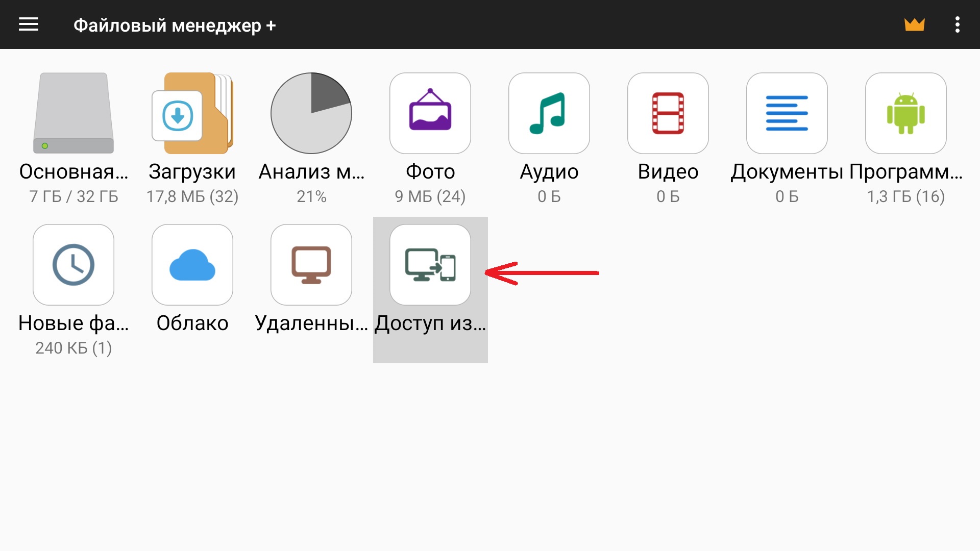Open the Облако cloud icon
980x551 pixels.
click(192, 264)
